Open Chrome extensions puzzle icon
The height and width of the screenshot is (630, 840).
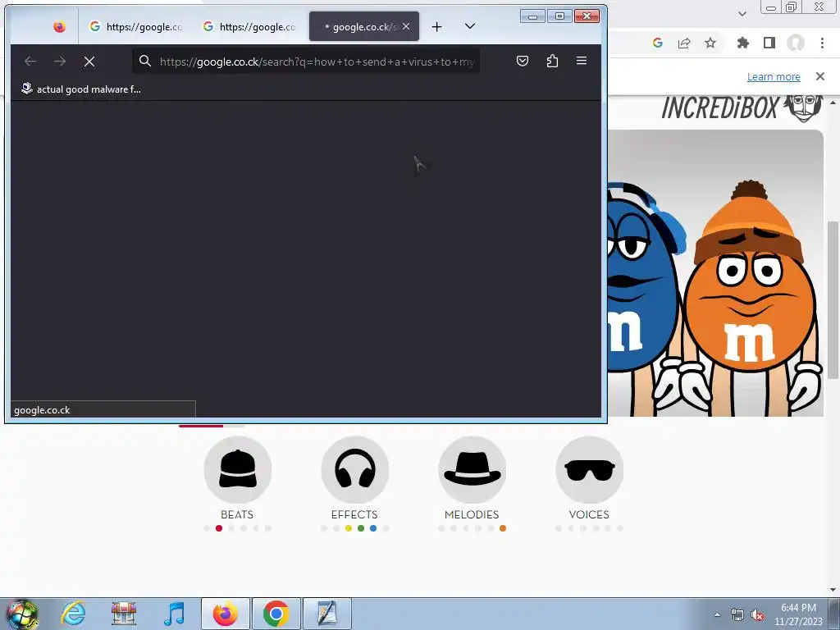[743, 43]
